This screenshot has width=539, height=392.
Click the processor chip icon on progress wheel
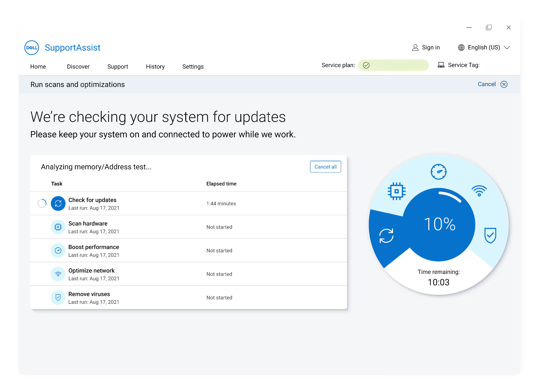pos(397,191)
